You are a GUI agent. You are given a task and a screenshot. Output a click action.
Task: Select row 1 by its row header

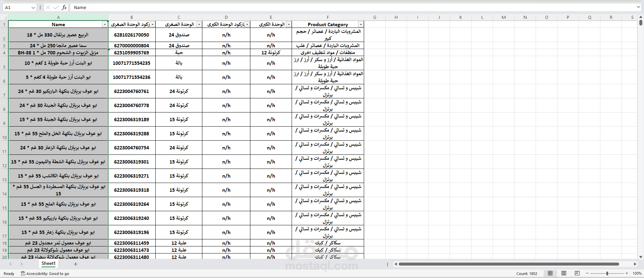click(x=4, y=25)
